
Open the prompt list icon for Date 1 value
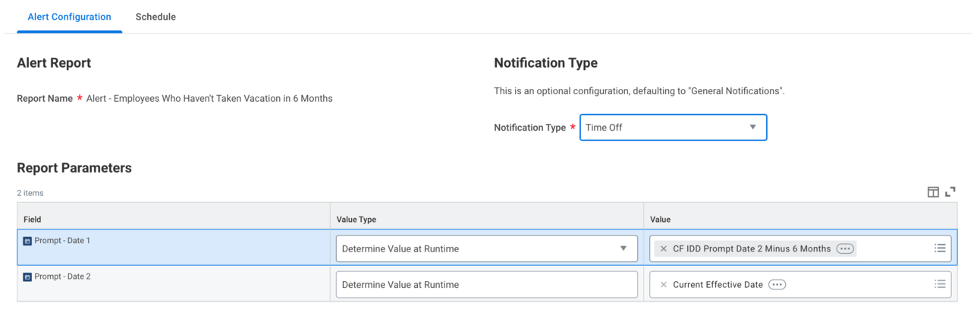coord(940,248)
